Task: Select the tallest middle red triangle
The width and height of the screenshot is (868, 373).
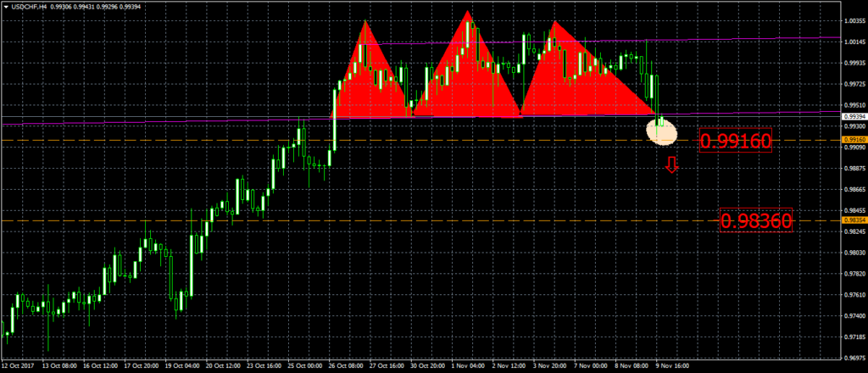Action: 466,76
